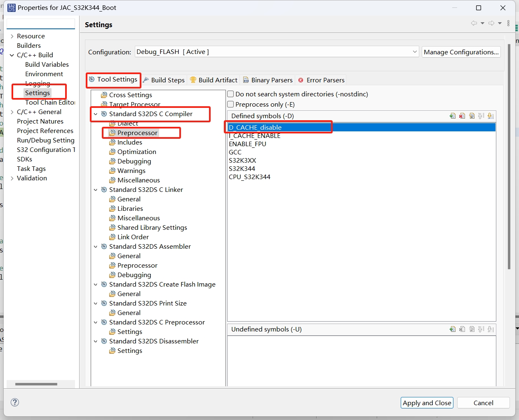Click the filter text input field
This screenshot has height=420, width=519.
tap(41, 23)
